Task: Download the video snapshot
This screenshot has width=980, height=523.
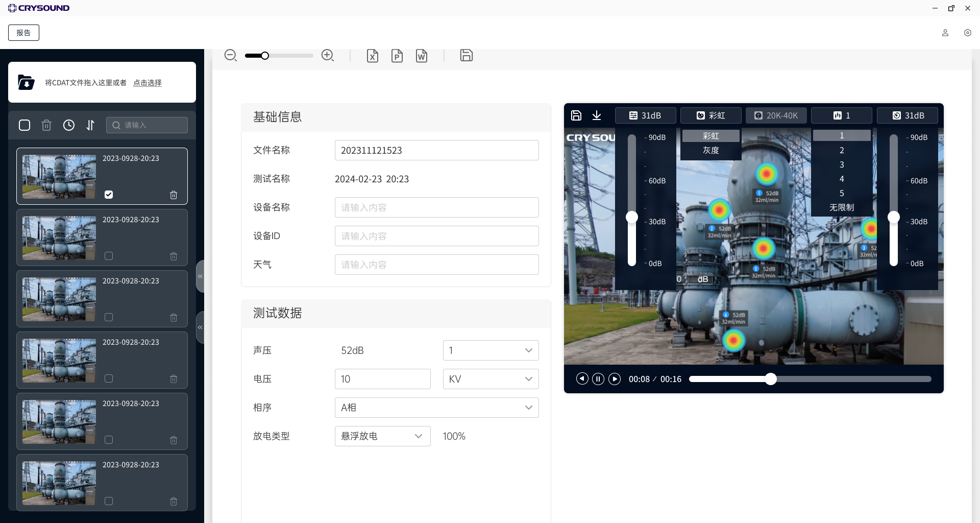Action: click(x=597, y=115)
